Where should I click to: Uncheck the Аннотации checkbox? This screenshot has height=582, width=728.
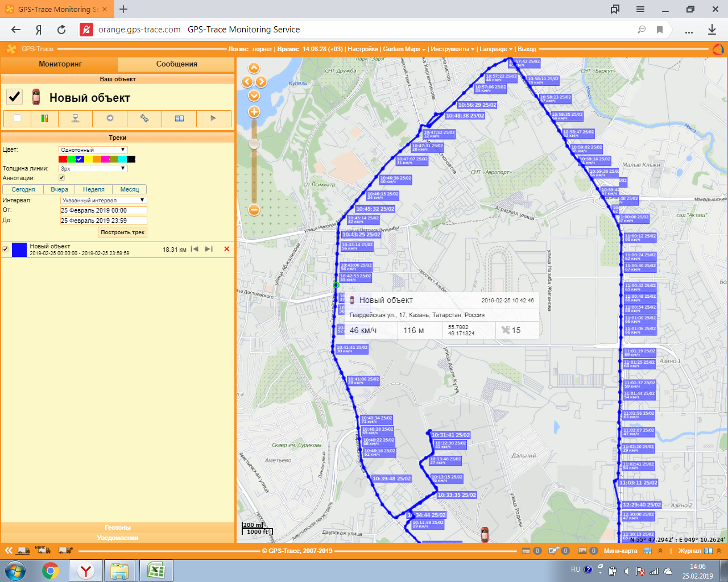(62, 178)
